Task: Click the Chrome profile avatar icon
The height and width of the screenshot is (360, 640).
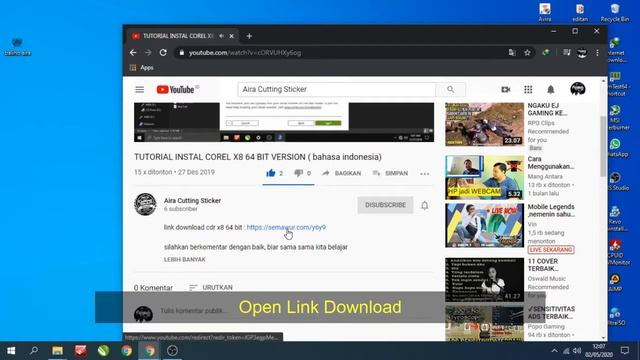Action: pyautogui.click(x=582, y=53)
